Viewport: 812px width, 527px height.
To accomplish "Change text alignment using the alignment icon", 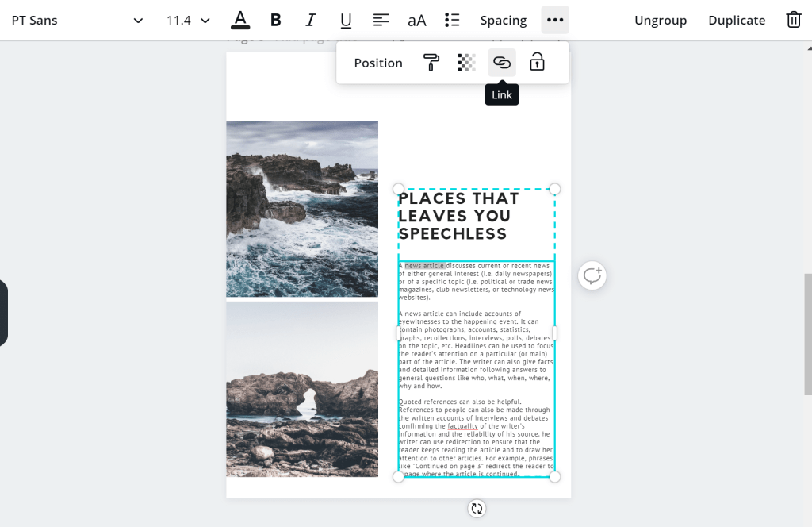I will [x=381, y=20].
